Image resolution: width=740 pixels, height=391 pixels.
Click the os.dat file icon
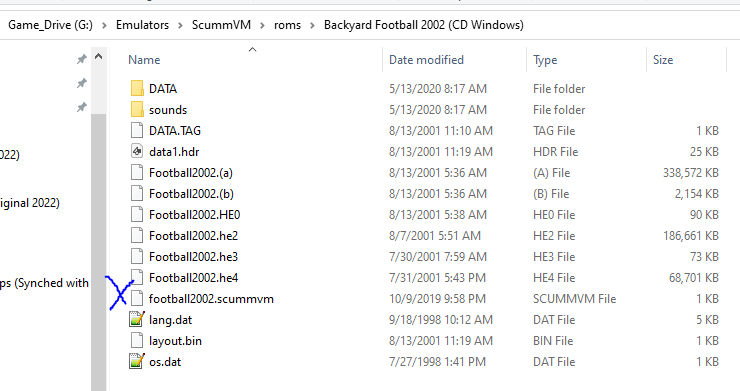point(137,362)
